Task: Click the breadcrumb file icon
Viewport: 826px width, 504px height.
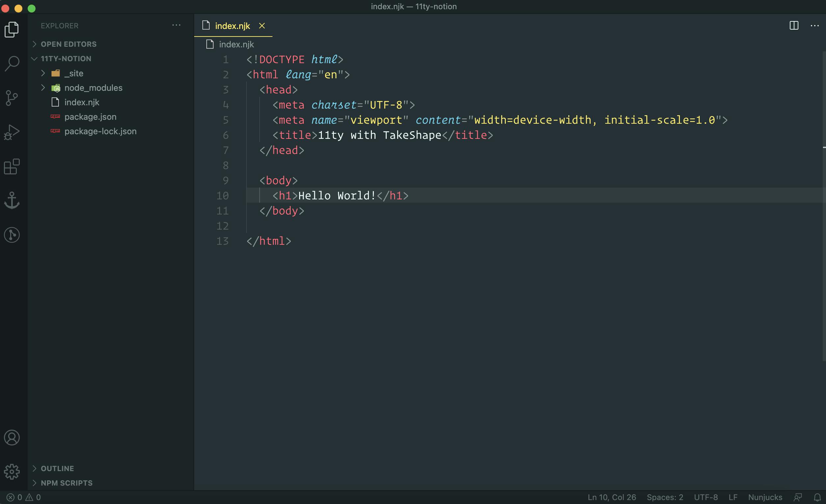Action: point(210,44)
